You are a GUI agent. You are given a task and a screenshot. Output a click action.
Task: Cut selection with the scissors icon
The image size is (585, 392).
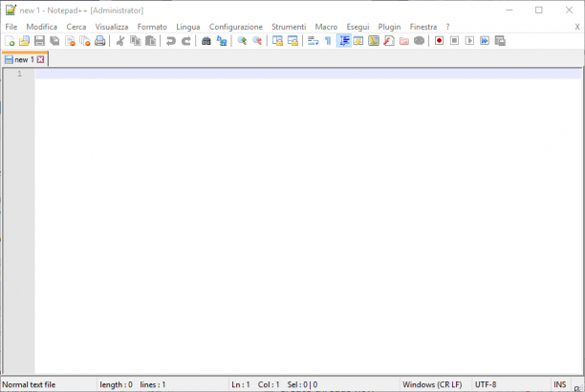pyautogui.click(x=120, y=41)
